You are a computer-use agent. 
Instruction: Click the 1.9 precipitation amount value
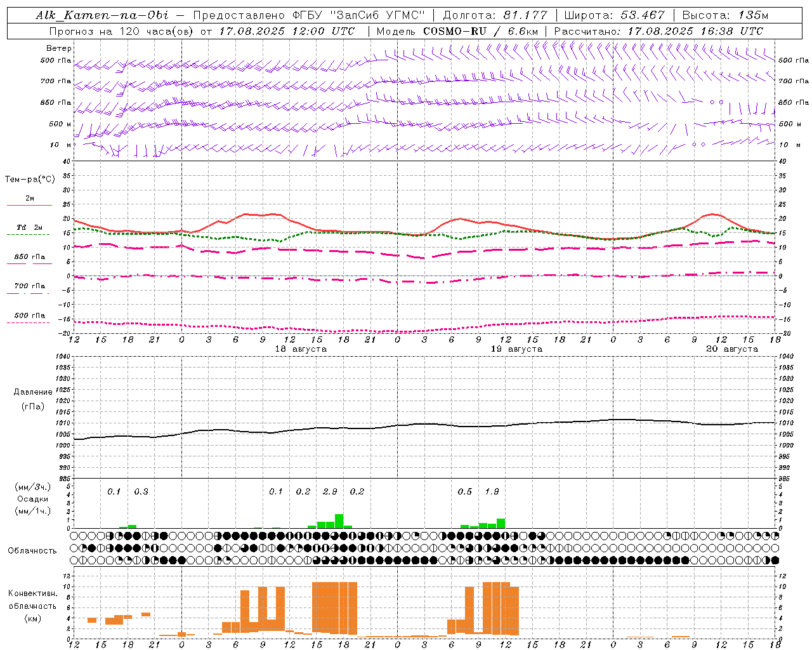[x=492, y=492]
